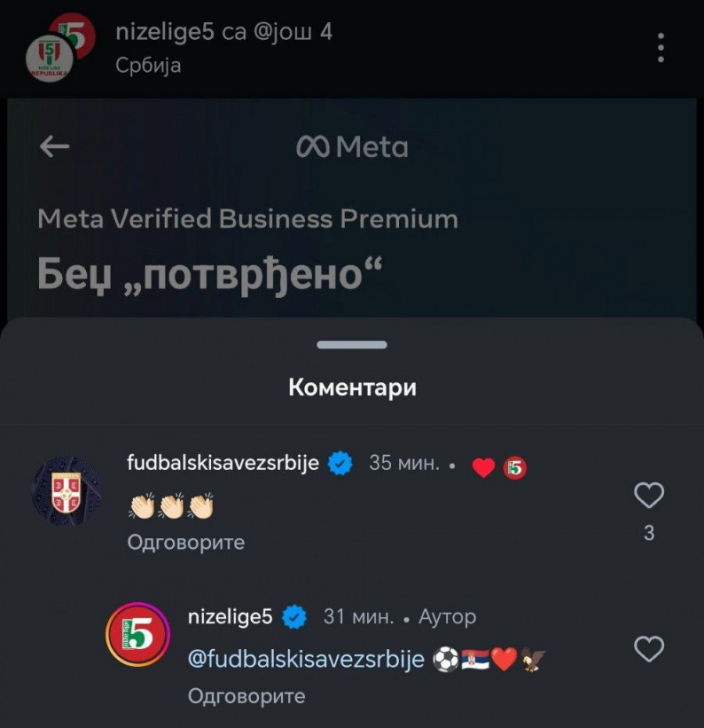Like the nizelige5 reply comment
This screenshot has width=704, height=728.
(x=648, y=649)
